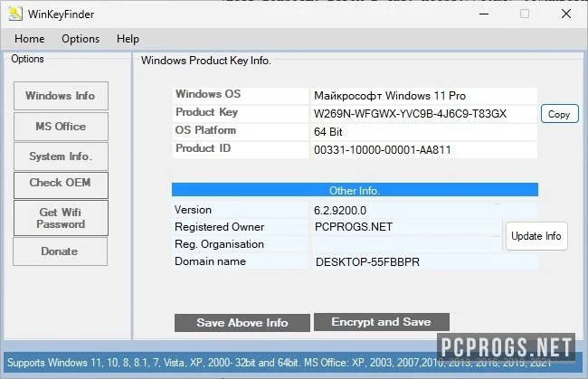Click the Reg. Organisation label
This screenshot has width=588, height=379.
click(220, 244)
